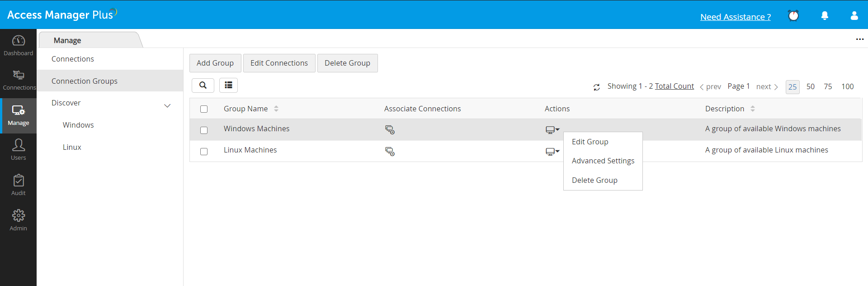Choose Advanced Settings from the menu
Viewport: 868px width, 286px height.
tap(603, 161)
